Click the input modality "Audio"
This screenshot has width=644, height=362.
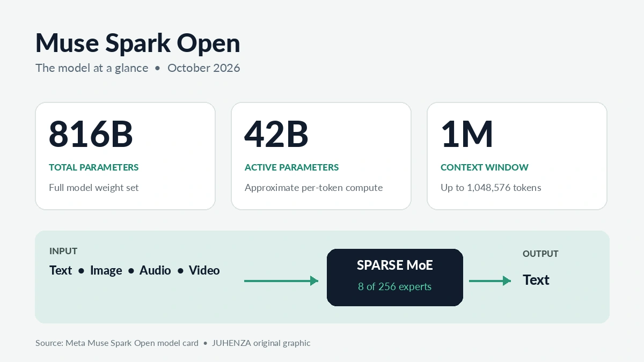tap(155, 270)
